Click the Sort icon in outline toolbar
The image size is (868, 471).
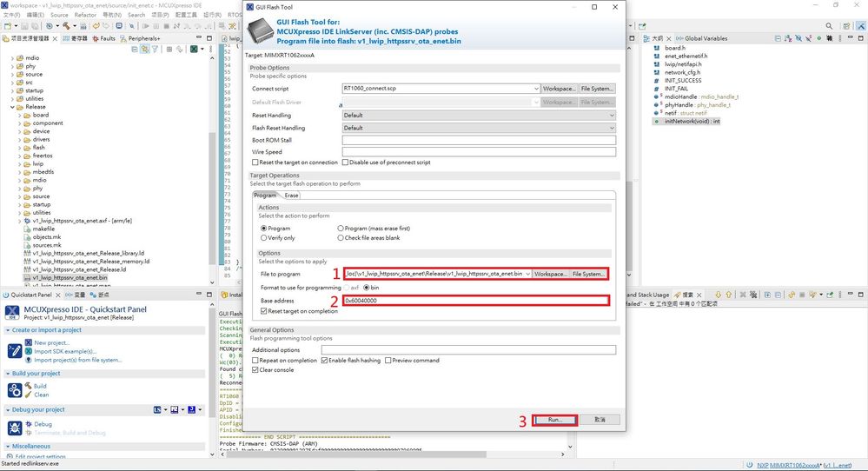(x=788, y=39)
